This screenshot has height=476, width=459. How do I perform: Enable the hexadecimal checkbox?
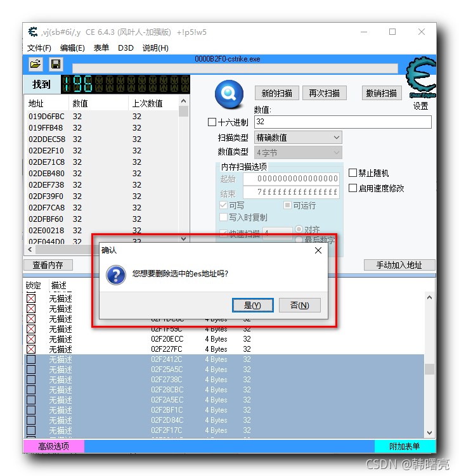[x=212, y=122]
